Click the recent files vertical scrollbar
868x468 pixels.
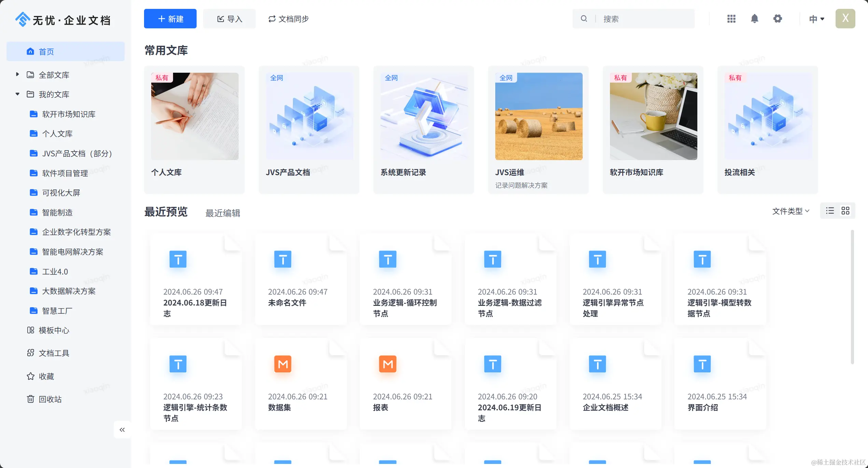[x=852, y=297]
